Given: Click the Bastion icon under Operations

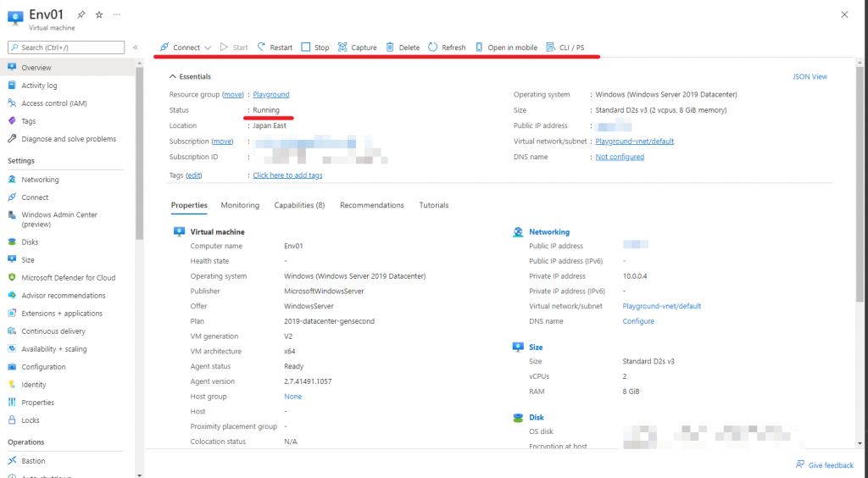Looking at the screenshot, I should 12,461.
